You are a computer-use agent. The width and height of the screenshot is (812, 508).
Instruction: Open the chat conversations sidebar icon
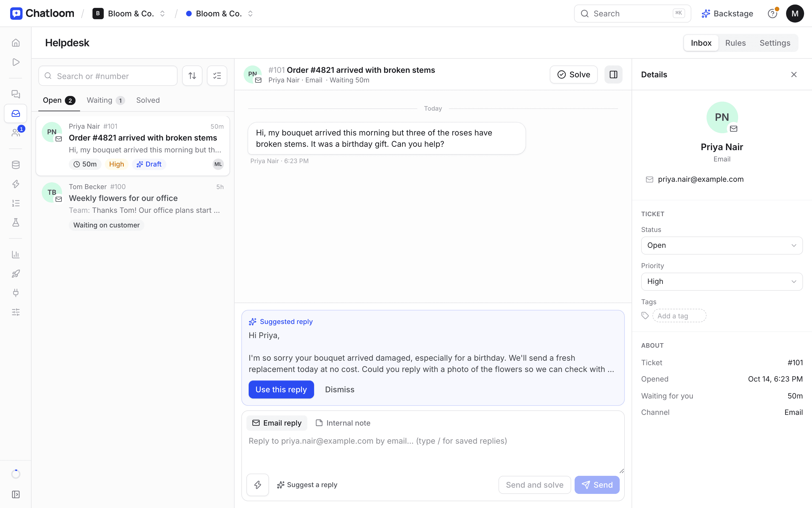point(16,94)
